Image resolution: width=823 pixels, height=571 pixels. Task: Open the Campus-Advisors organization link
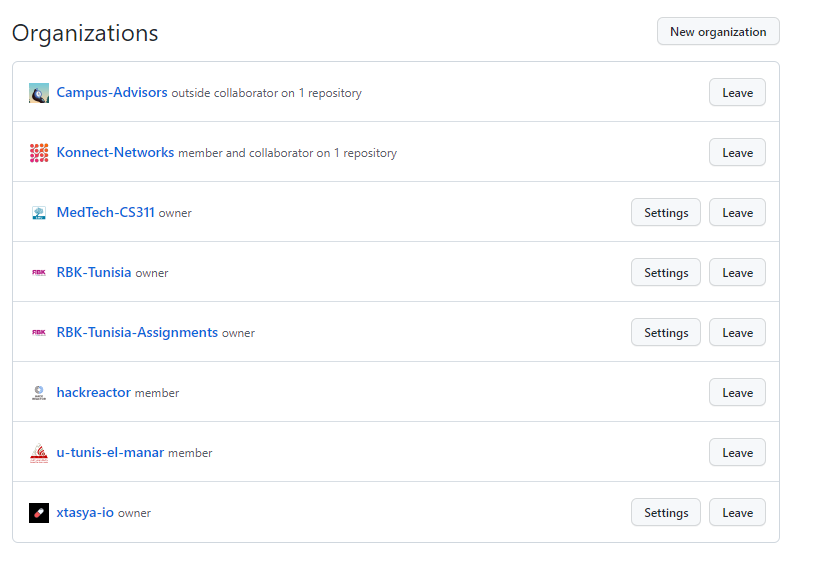112,92
